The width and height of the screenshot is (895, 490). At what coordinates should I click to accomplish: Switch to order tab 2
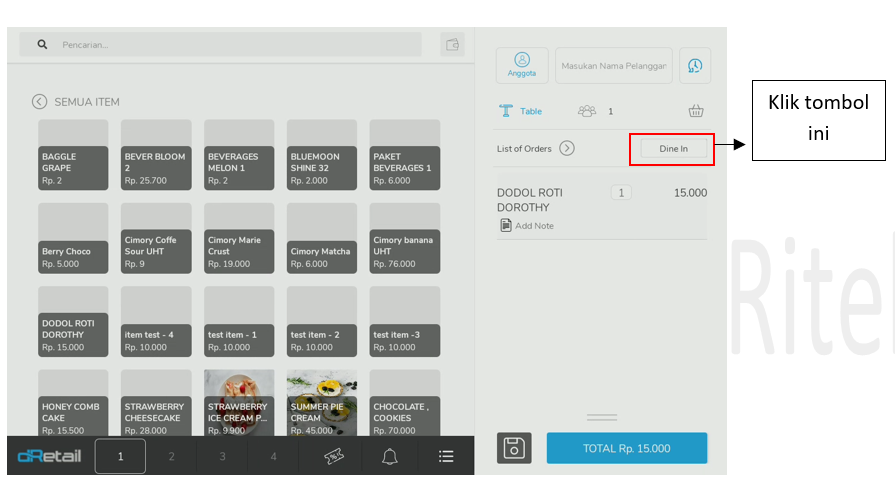pyautogui.click(x=171, y=456)
